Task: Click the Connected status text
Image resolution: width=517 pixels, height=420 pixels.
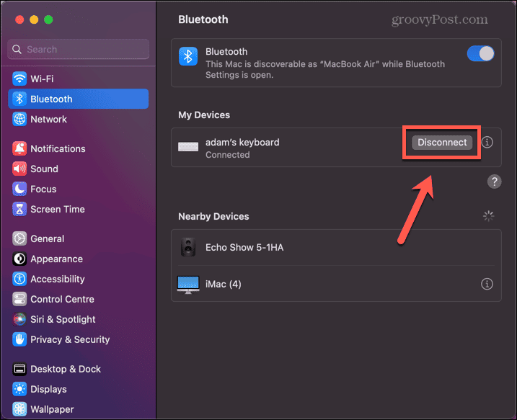Action: (x=228, y=155)
